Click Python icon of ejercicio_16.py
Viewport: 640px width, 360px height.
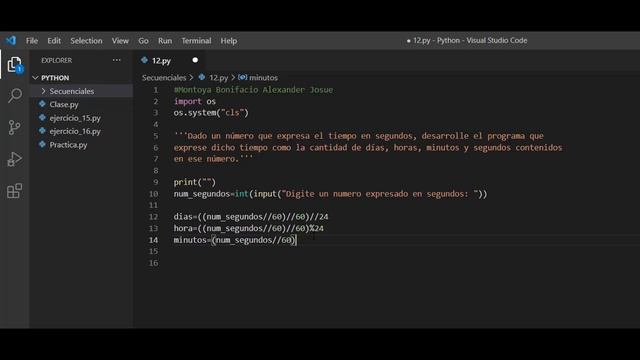pyautogui.click(x=42, y=131)
